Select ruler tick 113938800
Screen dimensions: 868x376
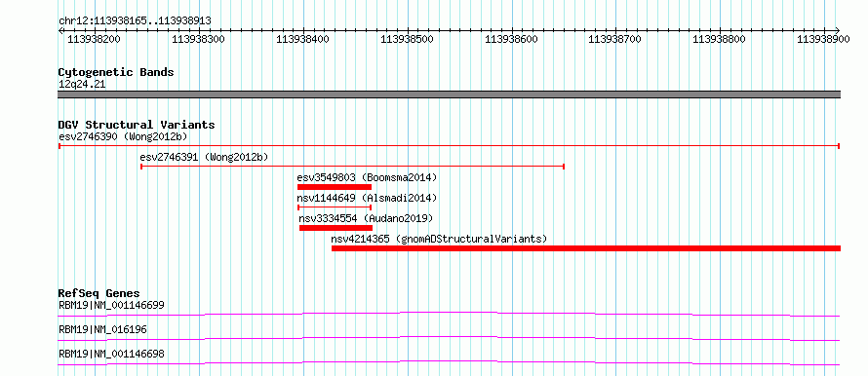(719, 39)
